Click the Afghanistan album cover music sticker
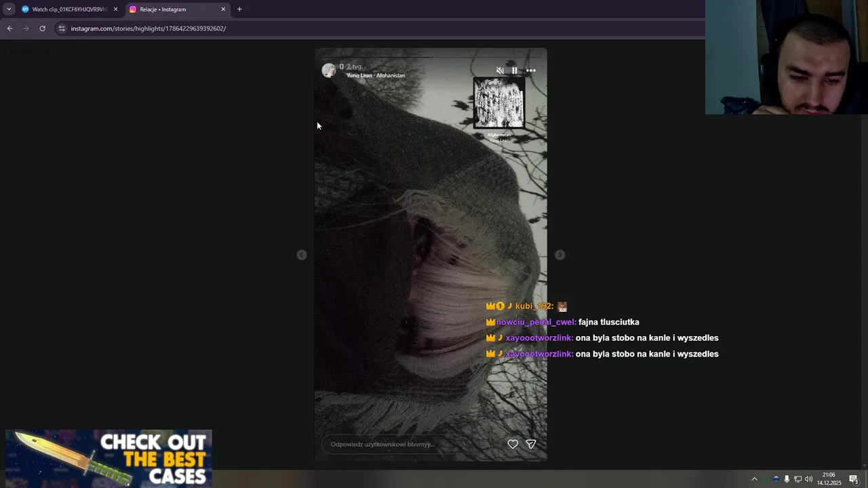This screenshot has width=868, height=488. 499,103
